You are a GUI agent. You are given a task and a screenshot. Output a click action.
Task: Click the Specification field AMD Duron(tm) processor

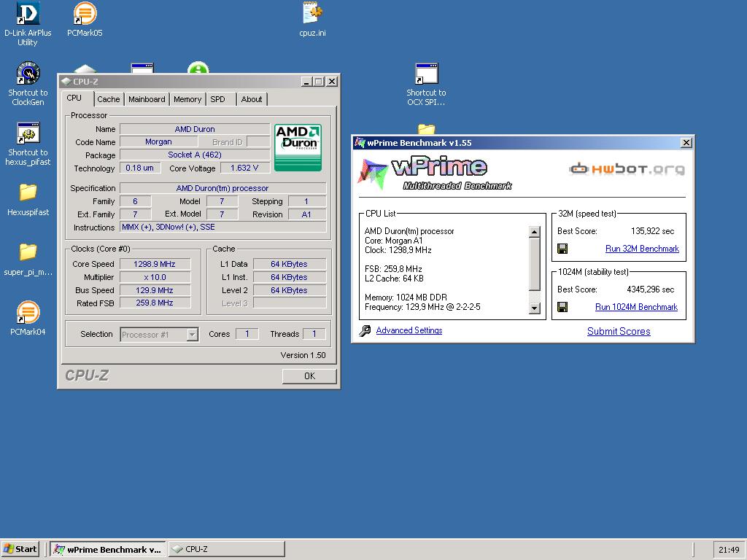[223, 188]
